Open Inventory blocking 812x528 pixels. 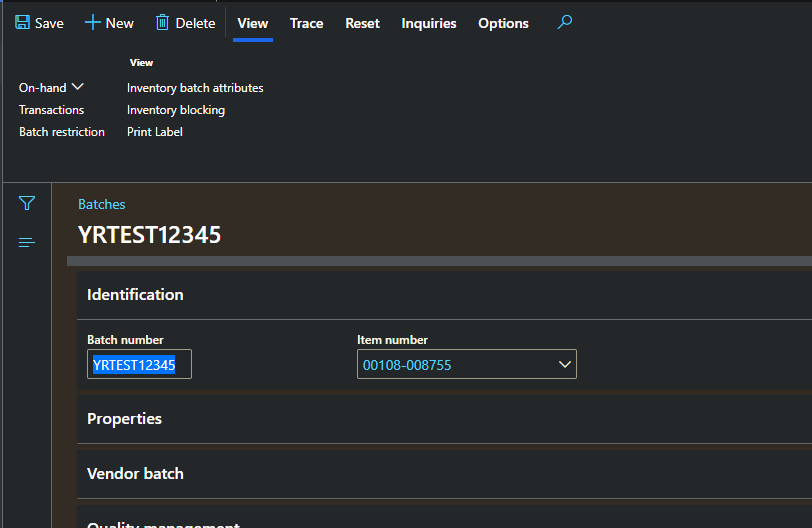click(176, 110)
